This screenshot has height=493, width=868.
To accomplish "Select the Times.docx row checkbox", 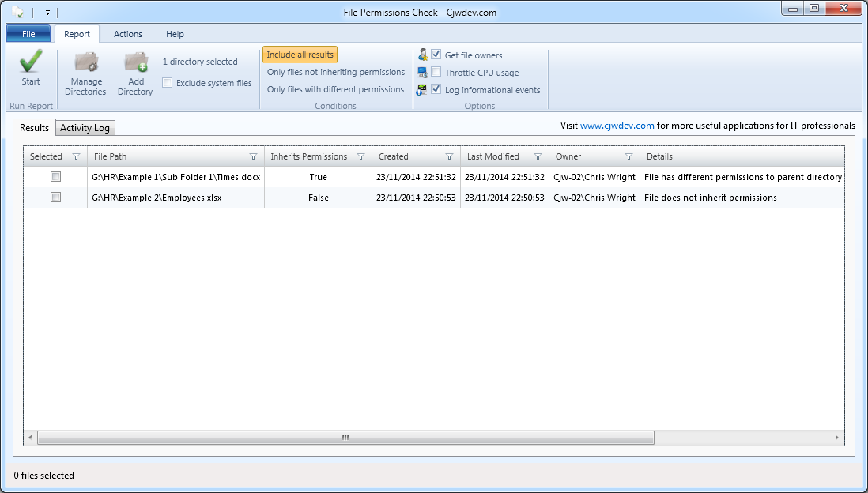I will point(55,177).
